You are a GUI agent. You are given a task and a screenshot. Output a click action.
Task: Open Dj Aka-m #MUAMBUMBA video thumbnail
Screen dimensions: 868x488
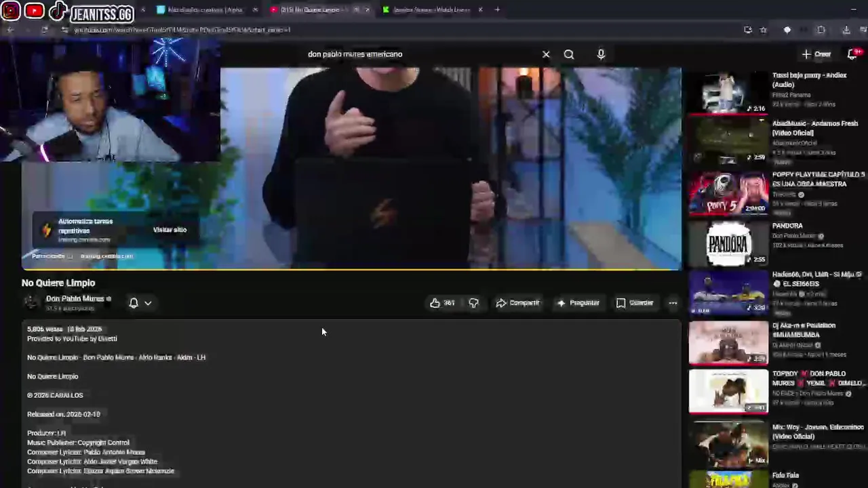[x=728, y=344]
